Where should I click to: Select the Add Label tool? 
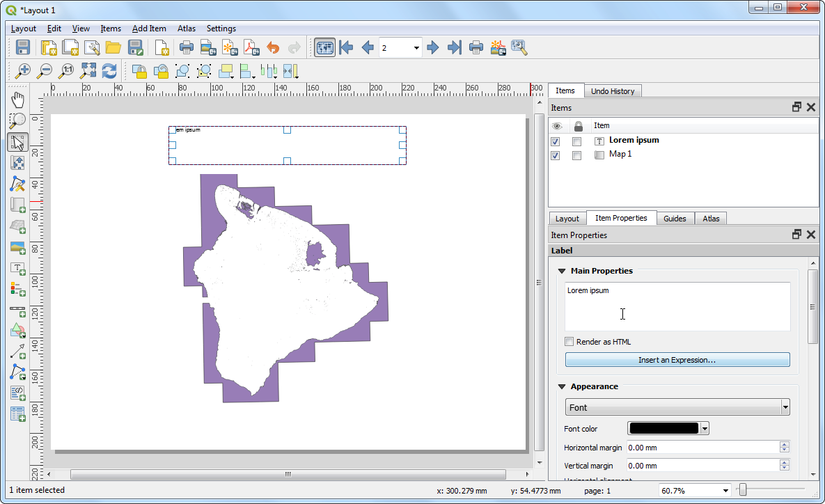[x=18, y=268]
